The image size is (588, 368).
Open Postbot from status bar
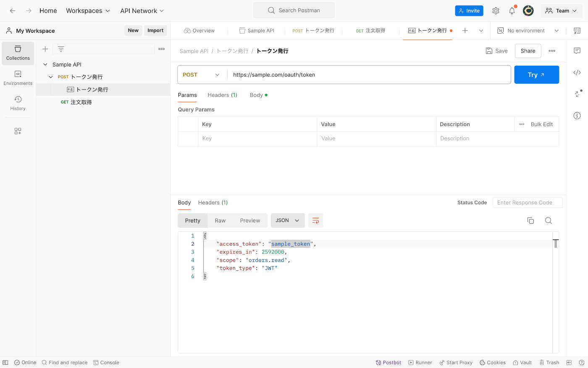coord(388,363)
